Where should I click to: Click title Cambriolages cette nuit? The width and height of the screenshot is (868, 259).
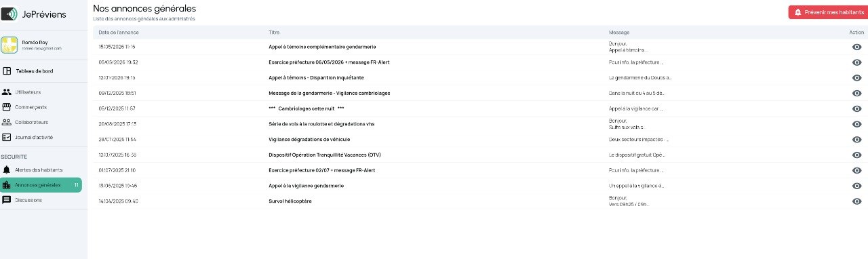tap(307, 108)
